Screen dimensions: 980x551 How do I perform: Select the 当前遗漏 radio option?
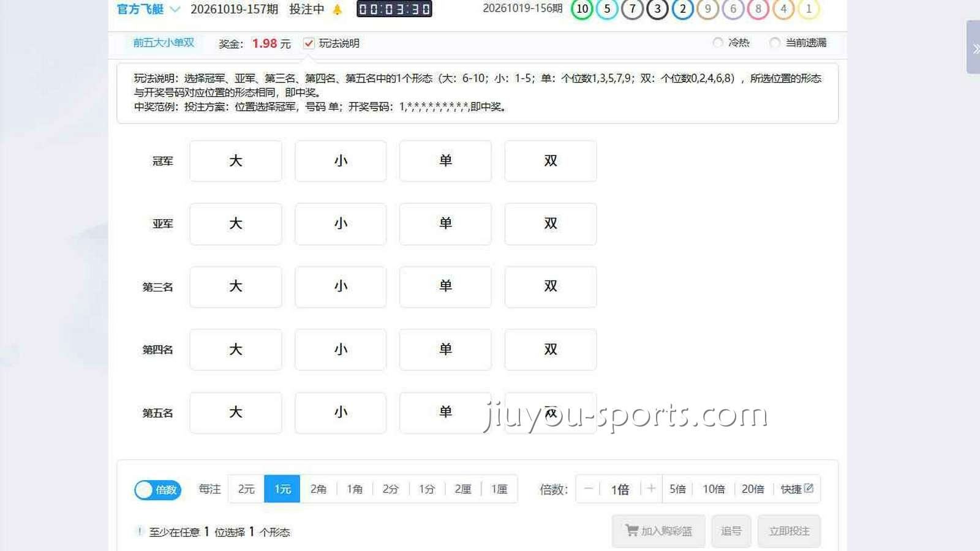click(x=775, y=42)
